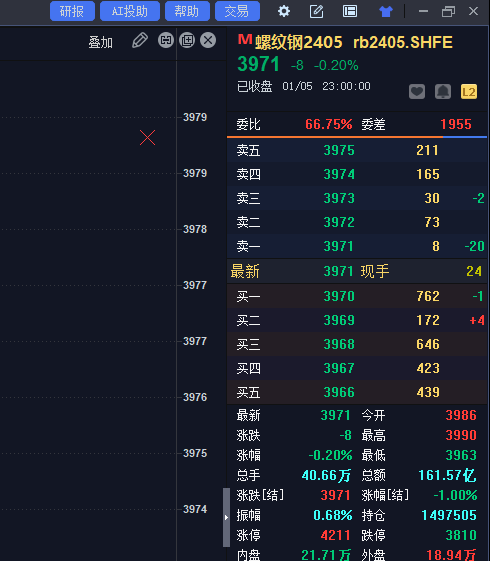Toggle the L2 level-two badge
Image resolution: width=490 pixels, height=561 pixels.
pos(469,92)
